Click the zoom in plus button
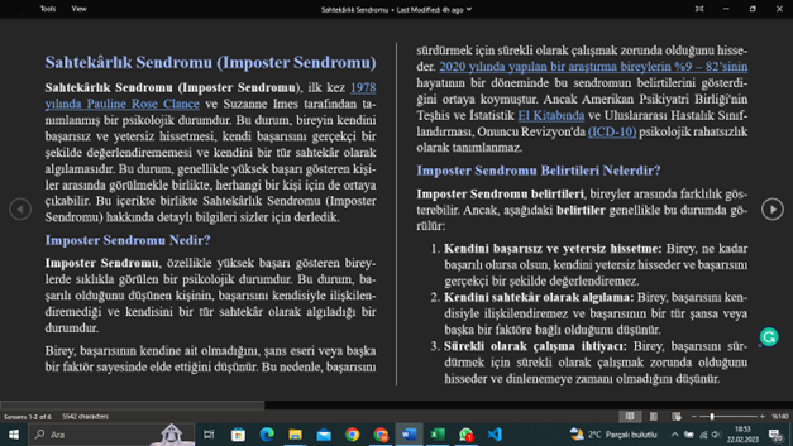793x446 pixels. coord(762,416)
